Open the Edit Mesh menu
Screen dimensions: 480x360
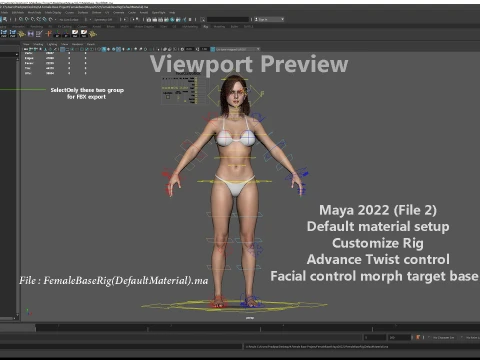tap(18, 12)
